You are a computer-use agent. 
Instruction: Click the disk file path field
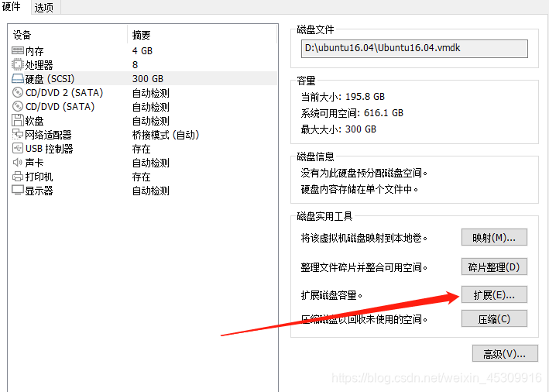[414, 48]
